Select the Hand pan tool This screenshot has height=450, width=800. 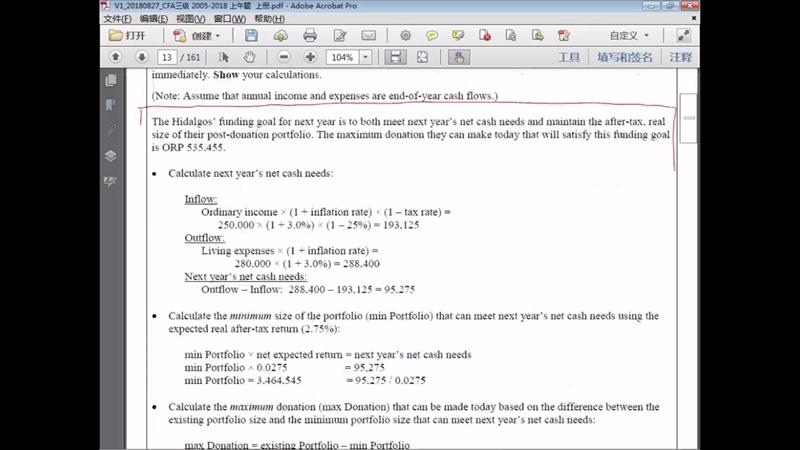pyautogui.click(x=249, y=57)
